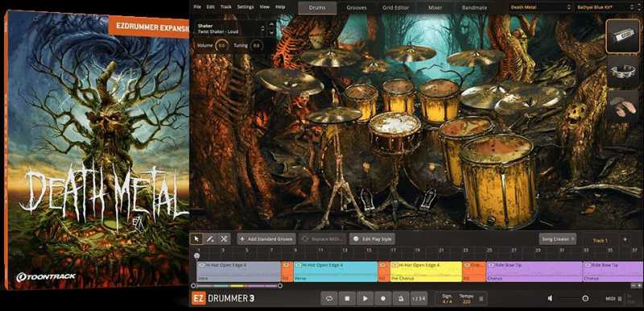644x311 pixels.
Task: Hit the ride cymbal on right
Action: coord(530,99)
